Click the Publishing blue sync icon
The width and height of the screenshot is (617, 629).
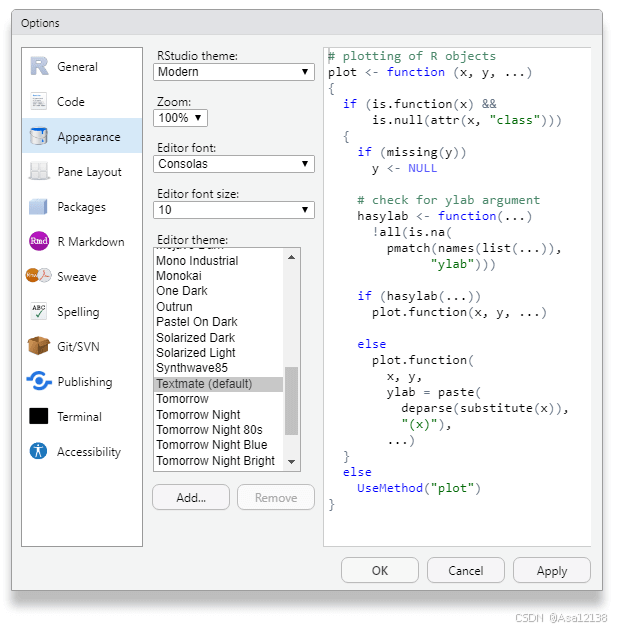[x=39, y=381]
